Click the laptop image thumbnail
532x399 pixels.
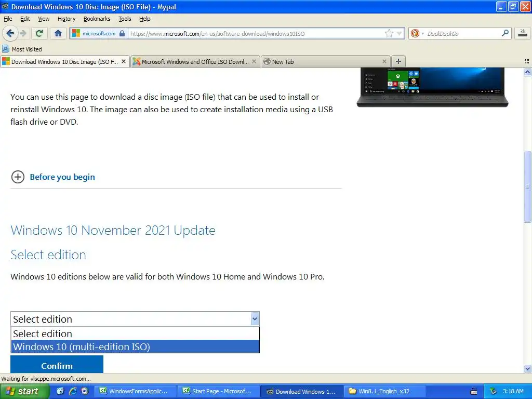tap(432, 87)
